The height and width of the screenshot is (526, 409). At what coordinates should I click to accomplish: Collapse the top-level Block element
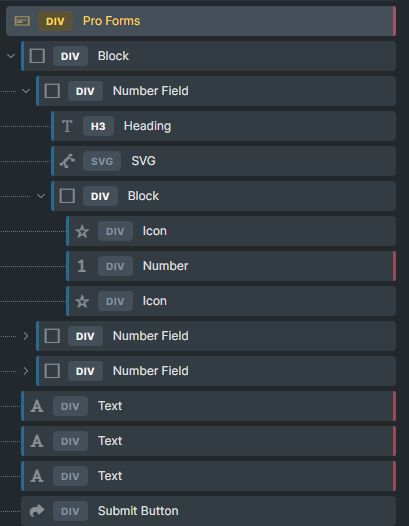[x=11, y=56]
